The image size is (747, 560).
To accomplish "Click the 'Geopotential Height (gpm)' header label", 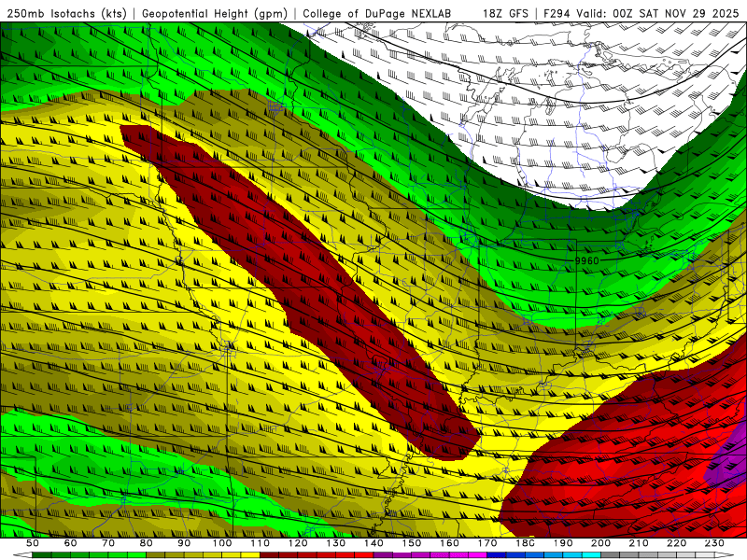I will (x=215, y=14).
